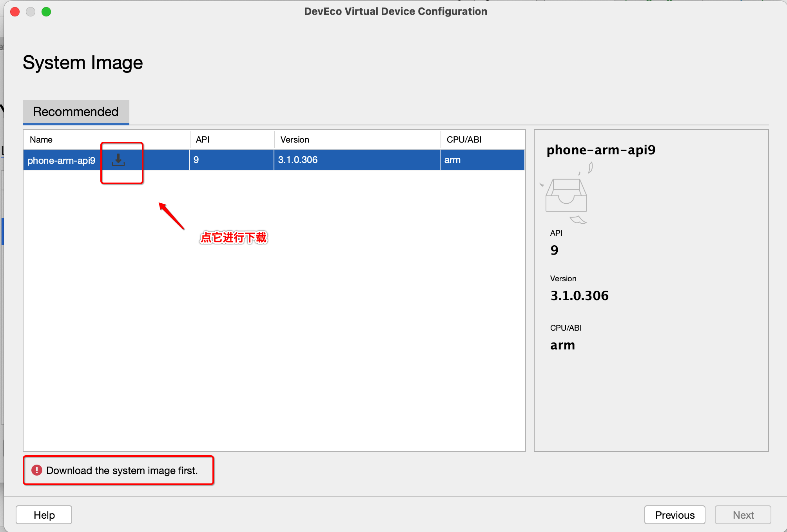This screenshot has height=532, width=787.
Task: Sort by the Version column header
Action: (357, 140)
